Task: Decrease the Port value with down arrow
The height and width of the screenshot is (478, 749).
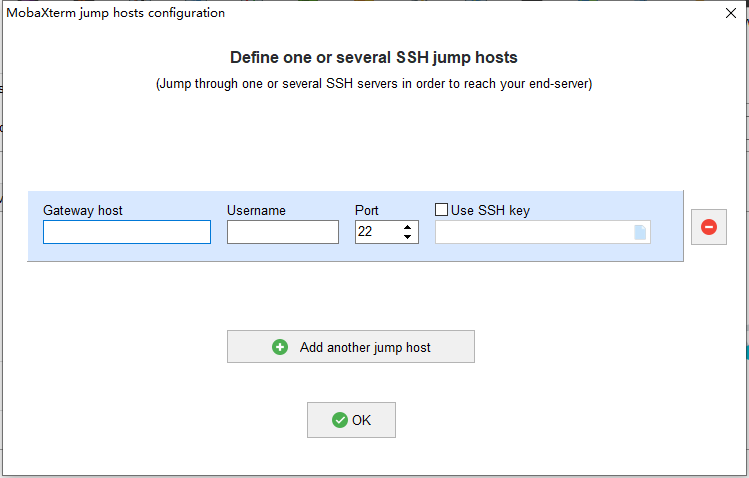Action: click(407, 237)
